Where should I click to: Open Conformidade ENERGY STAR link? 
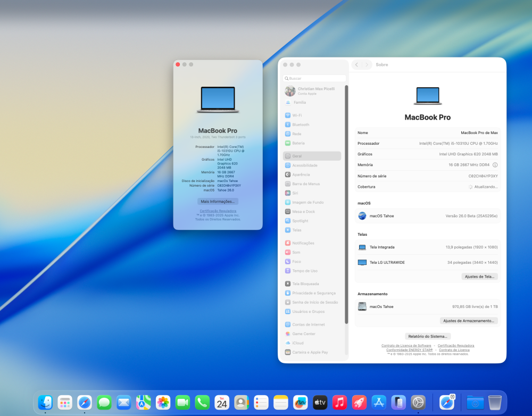click(409, 350)
